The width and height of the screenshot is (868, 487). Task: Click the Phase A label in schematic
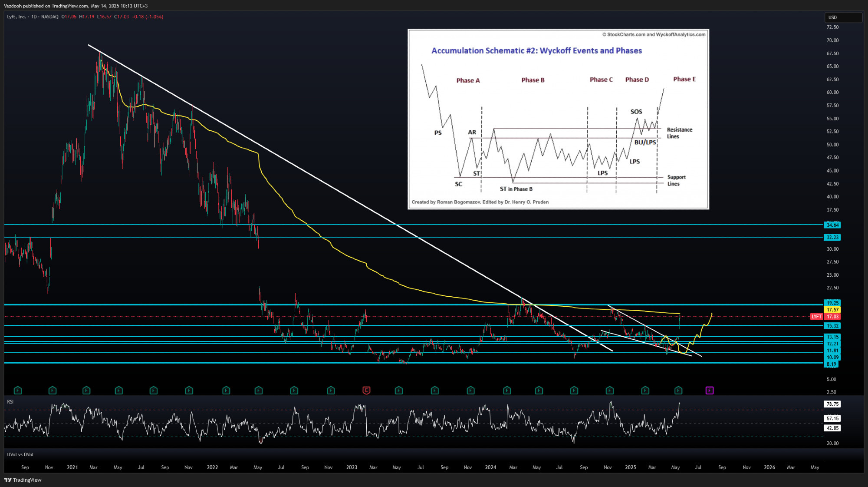coord(468,80)
